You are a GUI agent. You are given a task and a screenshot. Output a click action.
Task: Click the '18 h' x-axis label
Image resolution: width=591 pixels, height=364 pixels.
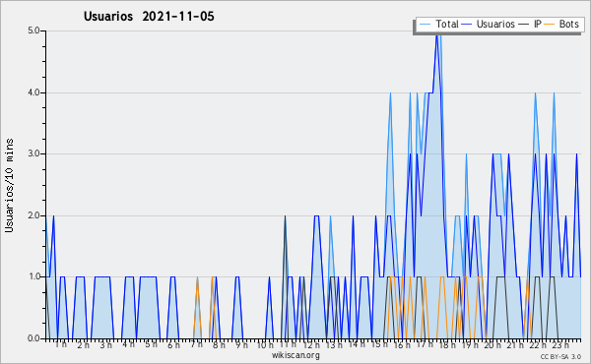pyautogui.click(x=447, y=344)
